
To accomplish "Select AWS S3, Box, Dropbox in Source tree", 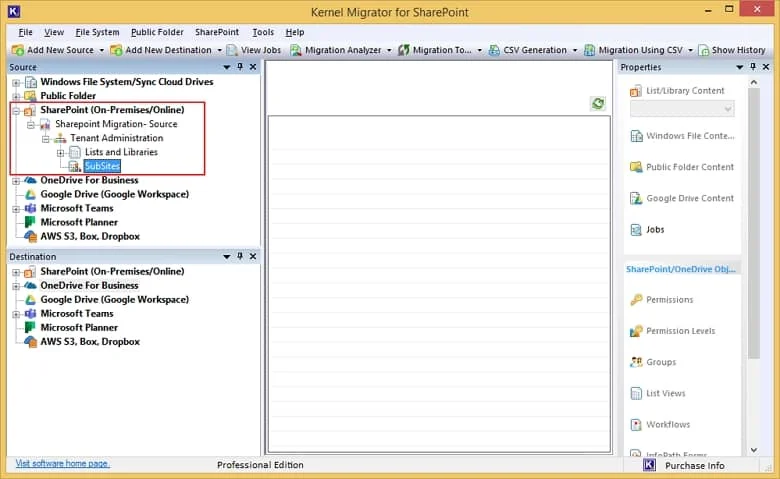I will pyautogui.click(x=90, y=236).
